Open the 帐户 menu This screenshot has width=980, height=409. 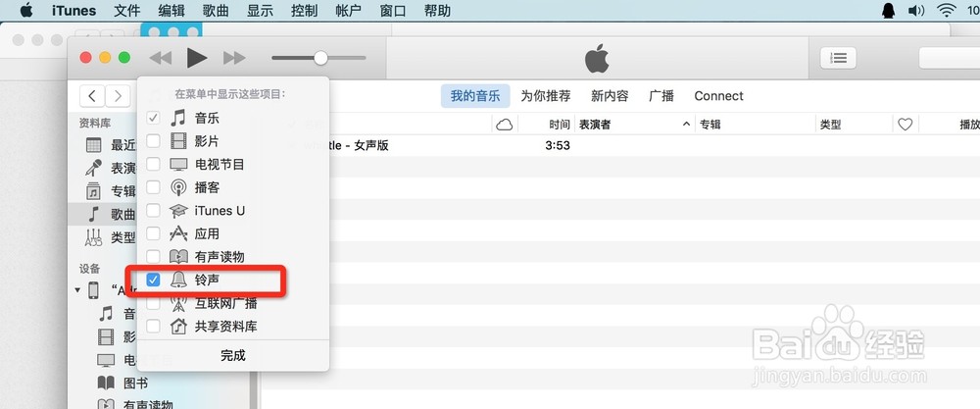coord(348,11)
